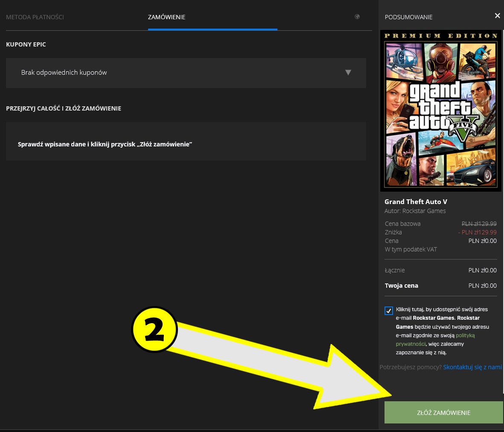Click the PODSUMOWANIE panel heading
504x432 pixels.
[x=408, y=17]
